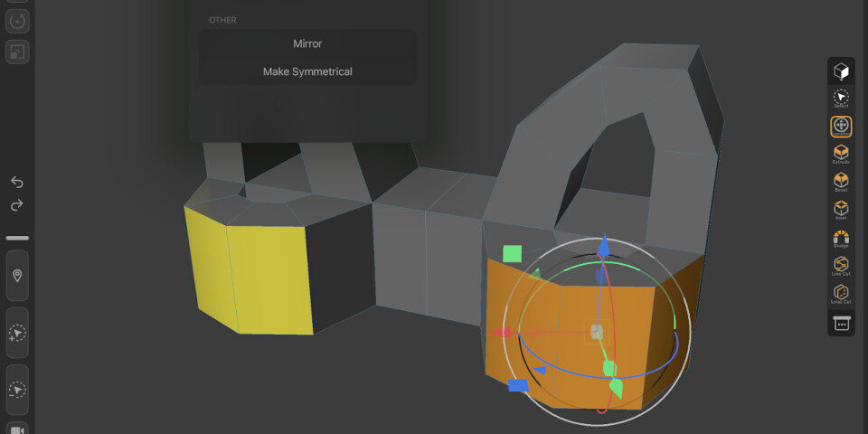868x434 pixels.
Task: Activate the Bridge tool
Action: 841,238
